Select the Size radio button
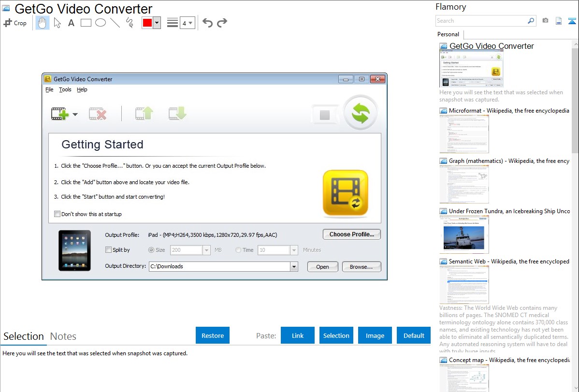Viewport: 579px width, 392px height. click(x=151, y=250)
